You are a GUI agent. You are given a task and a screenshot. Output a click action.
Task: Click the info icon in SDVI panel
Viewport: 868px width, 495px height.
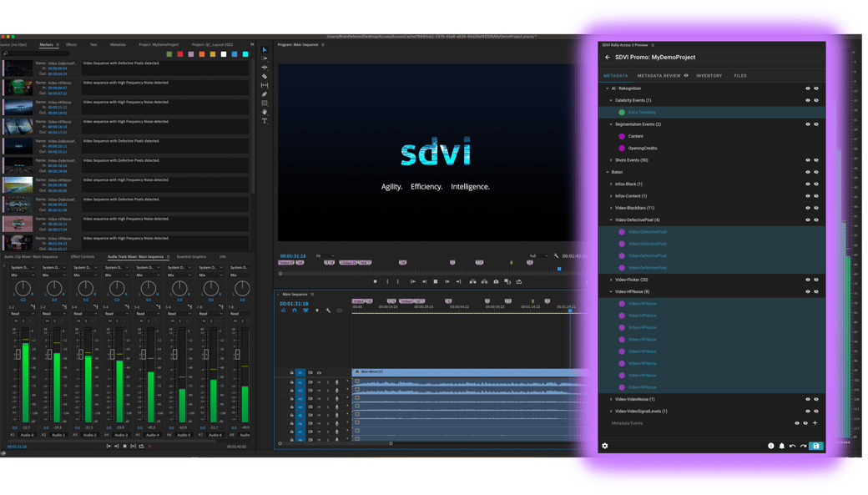tap(771, 446)
